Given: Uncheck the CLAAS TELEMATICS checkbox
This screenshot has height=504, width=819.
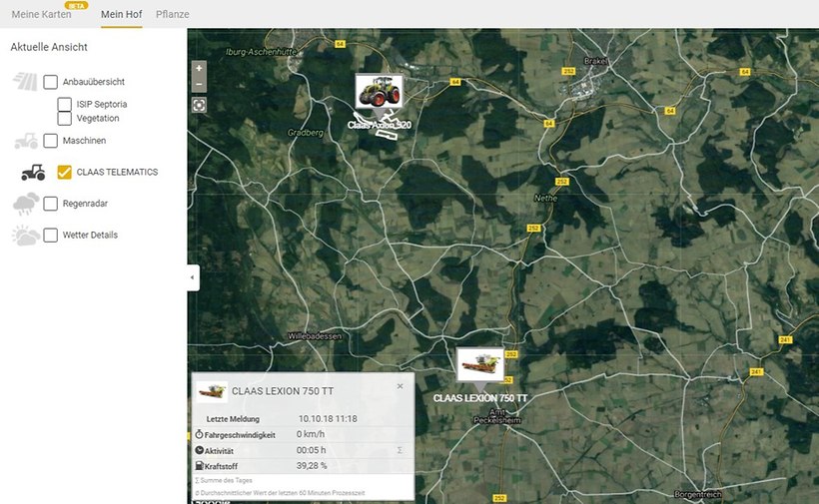Looking at the screenshot, I should 65,173.
